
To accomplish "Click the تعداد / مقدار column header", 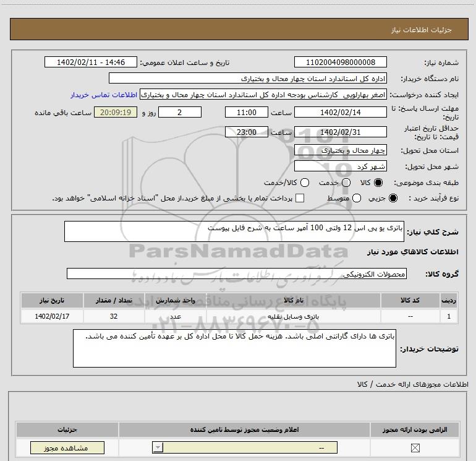I will [114, 300].
